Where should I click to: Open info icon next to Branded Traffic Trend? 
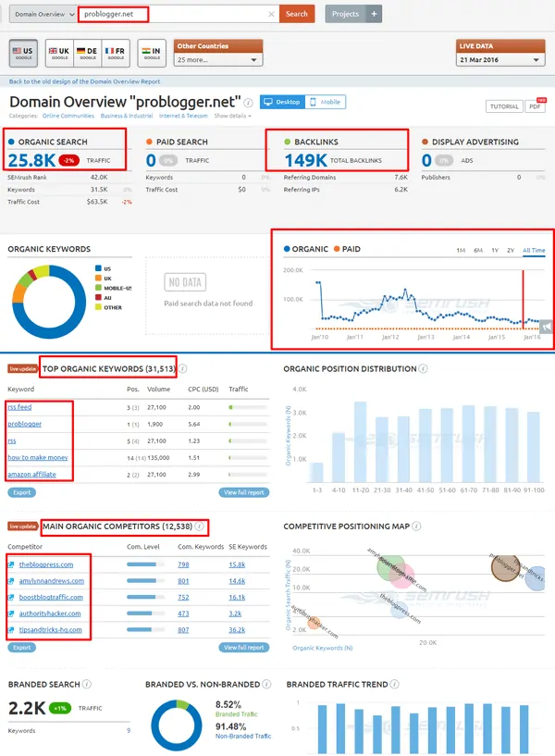tap(394, 684)
